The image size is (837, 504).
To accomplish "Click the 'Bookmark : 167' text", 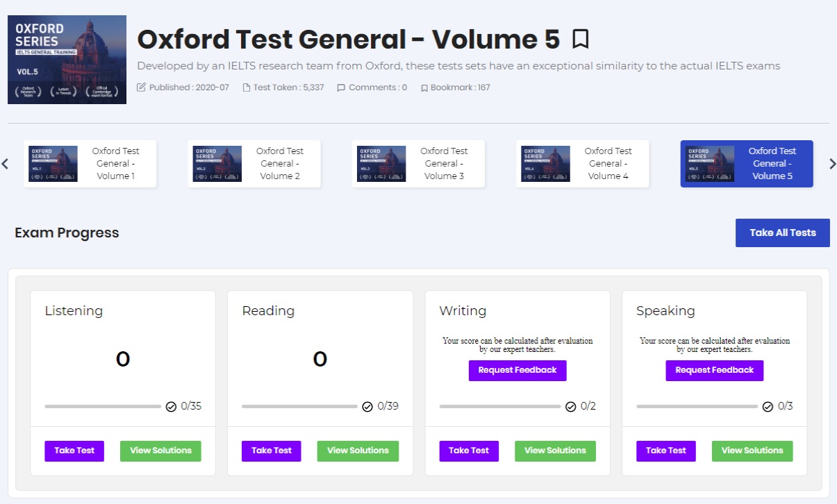I will point(461,87).
